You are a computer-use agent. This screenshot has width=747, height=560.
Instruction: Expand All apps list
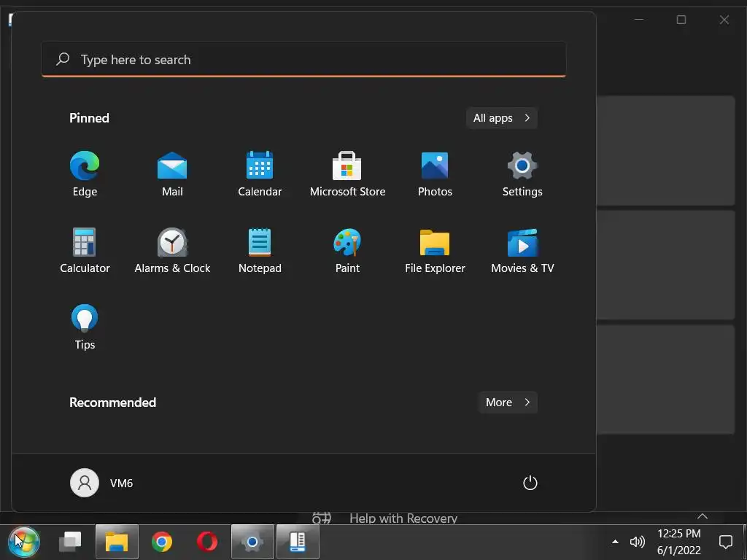click(x=502, y=118)
